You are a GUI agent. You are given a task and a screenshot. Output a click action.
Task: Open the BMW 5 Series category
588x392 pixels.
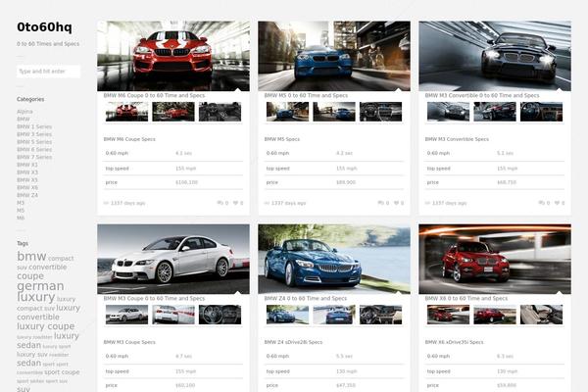(x=34, y=142)
